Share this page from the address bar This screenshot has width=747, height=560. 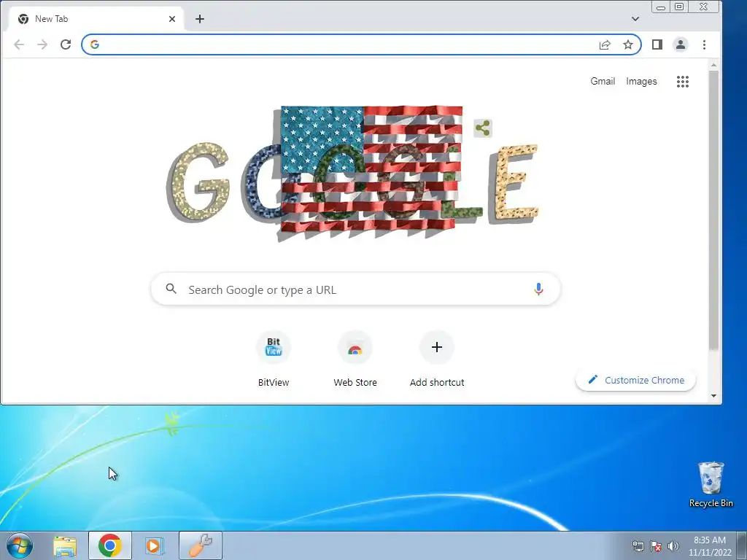pyautogui.click(x=605, y=44)
